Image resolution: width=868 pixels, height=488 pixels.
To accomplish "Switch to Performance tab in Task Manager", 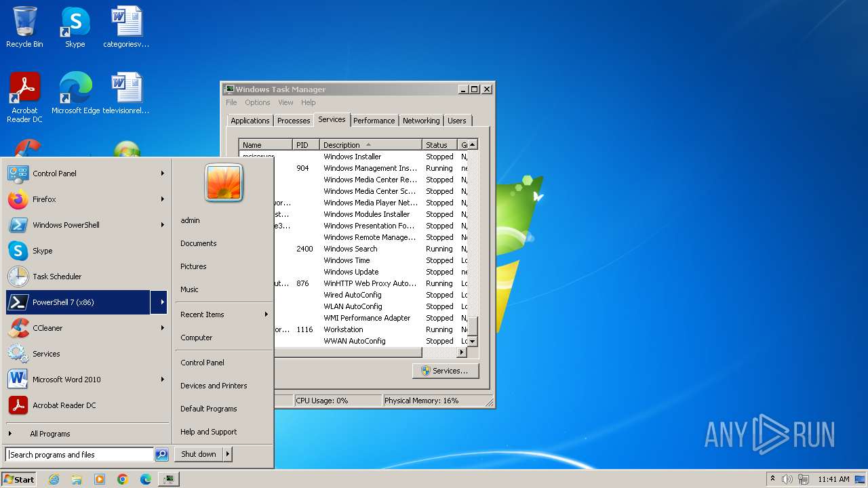I will pos(374,121).
